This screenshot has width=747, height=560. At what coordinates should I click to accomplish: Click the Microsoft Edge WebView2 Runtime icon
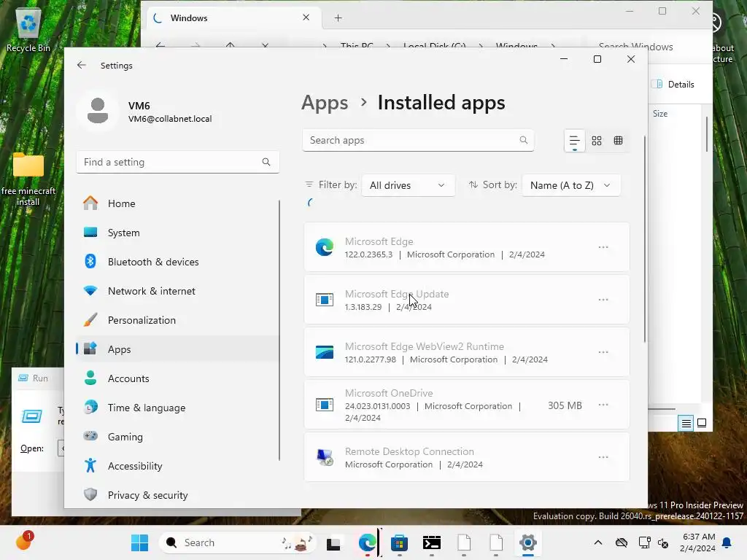click(x=325, y=352)
